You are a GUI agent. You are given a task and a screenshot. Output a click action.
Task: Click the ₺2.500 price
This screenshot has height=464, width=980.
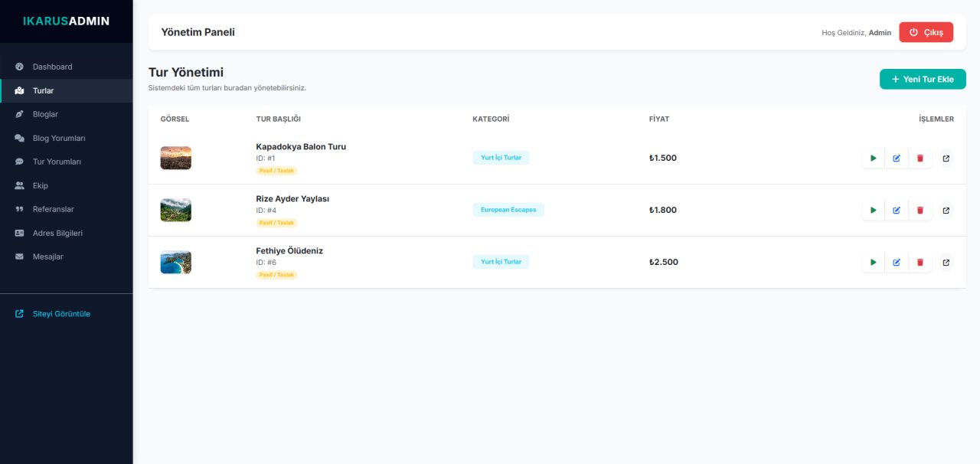664,262
